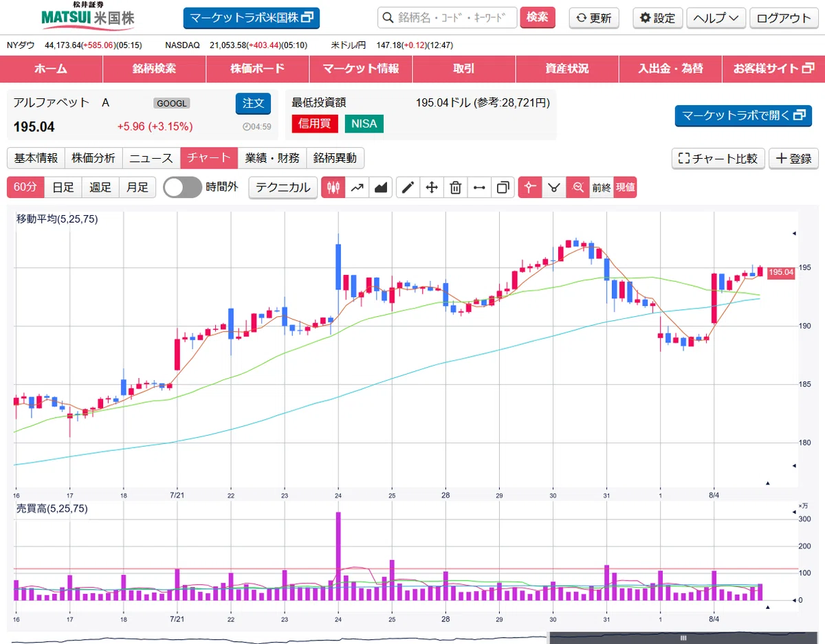Image resolution: width=825 pixels, height=644 pixels.
Task: Select the pencil drawing tool
Action: tap(408, 187)
